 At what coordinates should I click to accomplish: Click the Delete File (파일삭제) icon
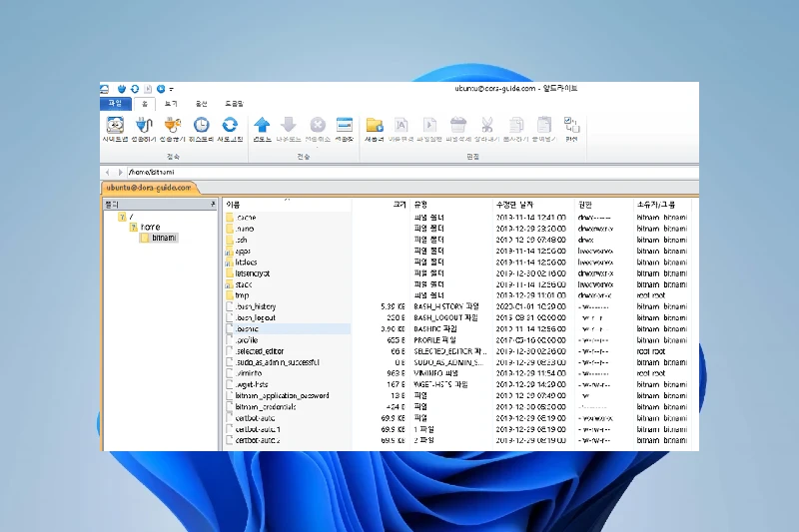point(458,129)
